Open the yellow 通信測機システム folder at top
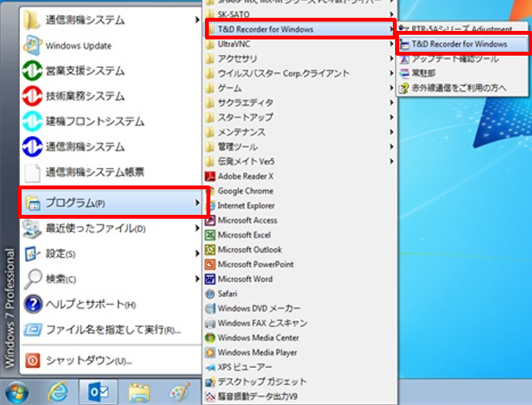The height and width of the screenshot is (405, 532). 111,20
